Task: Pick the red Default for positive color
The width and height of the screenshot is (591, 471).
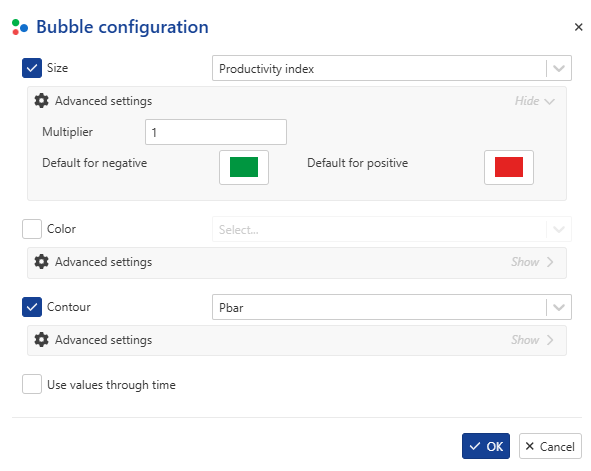Action: point(509,167)
